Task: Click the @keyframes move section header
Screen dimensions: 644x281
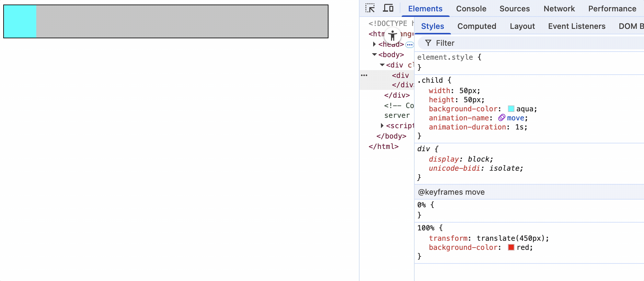Action: [529, 192]
